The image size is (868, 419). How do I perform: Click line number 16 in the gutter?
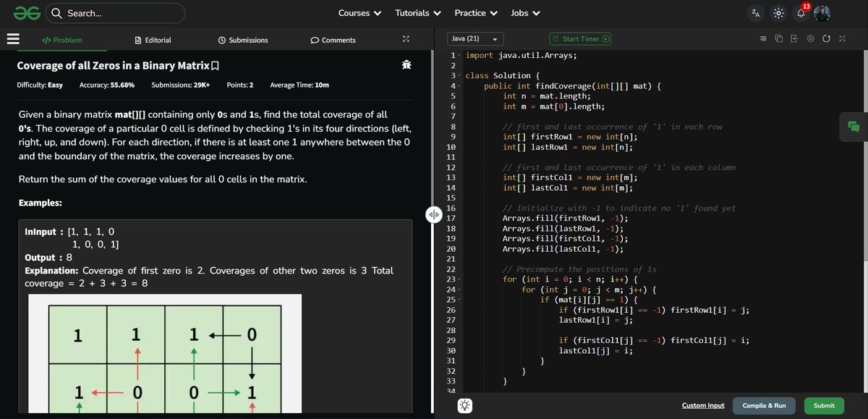pyautogui.click(x=451, y=208)
